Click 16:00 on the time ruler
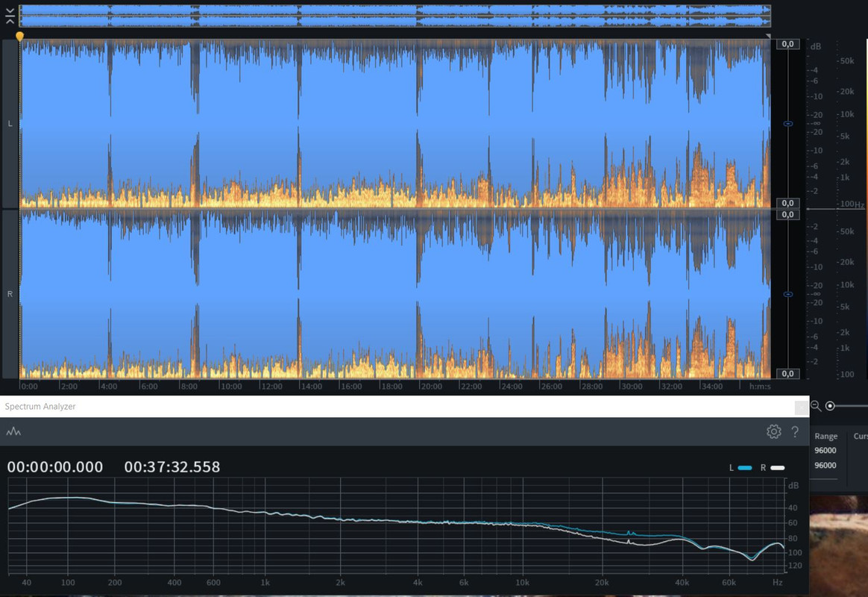868x597 pixels. tap(351, 386)
